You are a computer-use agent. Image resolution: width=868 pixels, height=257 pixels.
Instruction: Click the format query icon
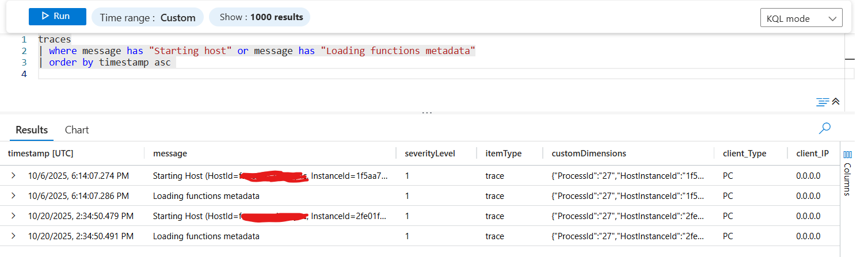[822, 102]
